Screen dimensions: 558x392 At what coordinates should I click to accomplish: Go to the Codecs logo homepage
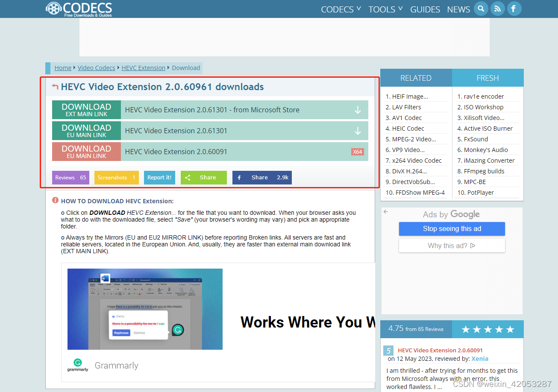point(79,9)
